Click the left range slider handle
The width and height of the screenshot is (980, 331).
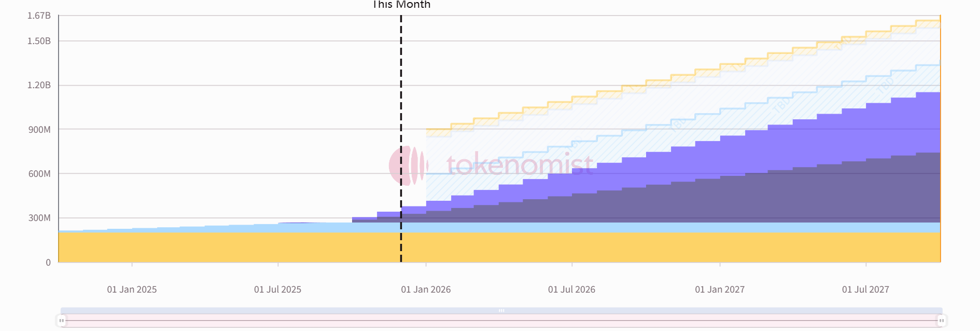[x=62, y=321]
